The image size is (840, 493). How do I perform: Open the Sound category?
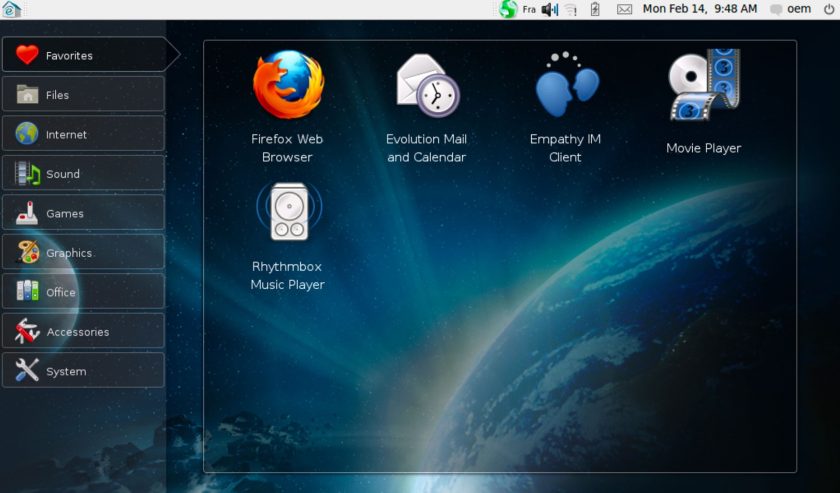pos(83,173)
